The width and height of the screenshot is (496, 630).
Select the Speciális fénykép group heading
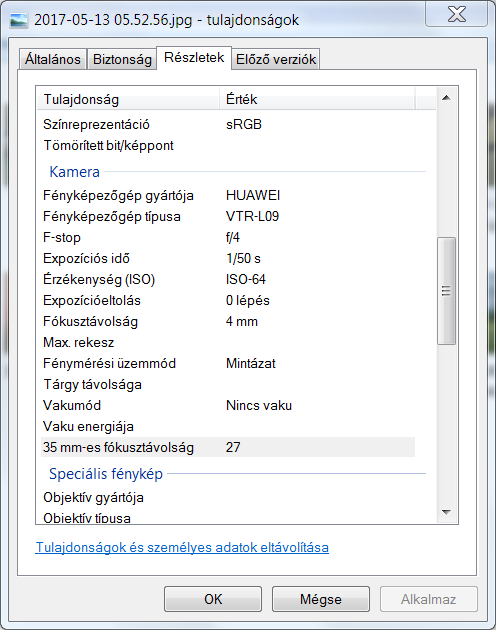[106, 474]
